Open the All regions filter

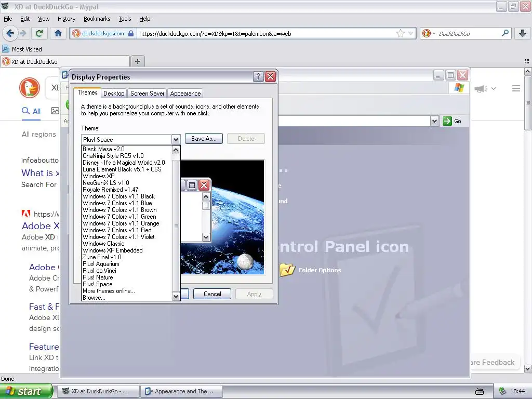tap(38, 134)
